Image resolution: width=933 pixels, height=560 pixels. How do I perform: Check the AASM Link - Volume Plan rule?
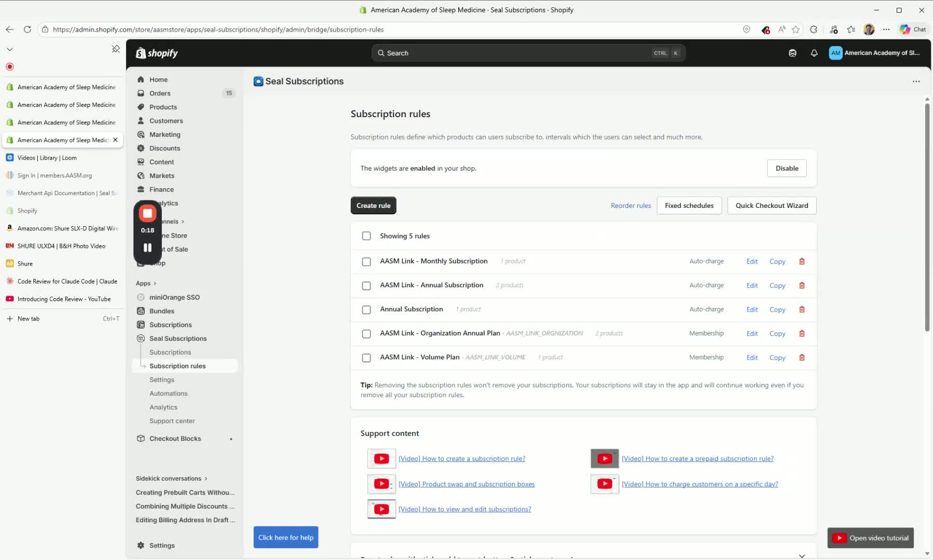point(366,358)
